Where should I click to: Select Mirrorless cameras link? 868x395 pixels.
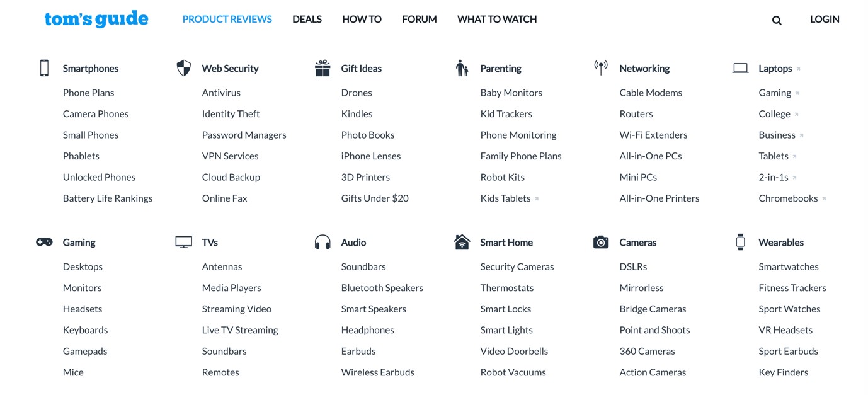(642, 287)
